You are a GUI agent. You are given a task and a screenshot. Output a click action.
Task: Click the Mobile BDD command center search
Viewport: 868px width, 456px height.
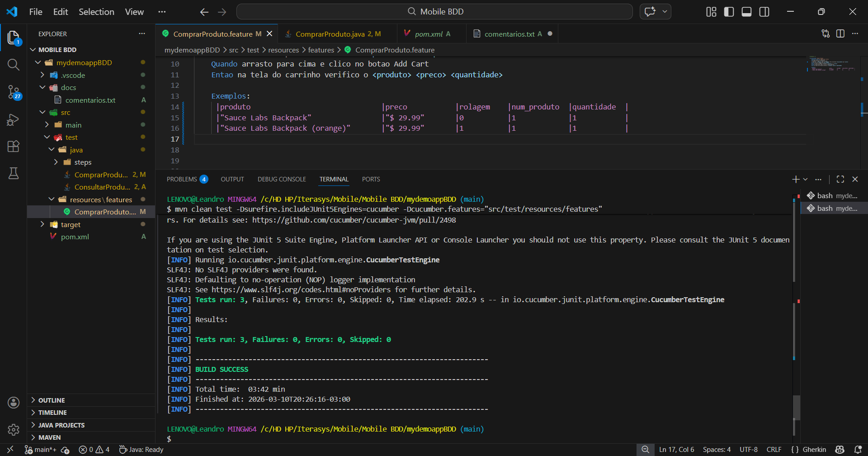tap(434, 12)
